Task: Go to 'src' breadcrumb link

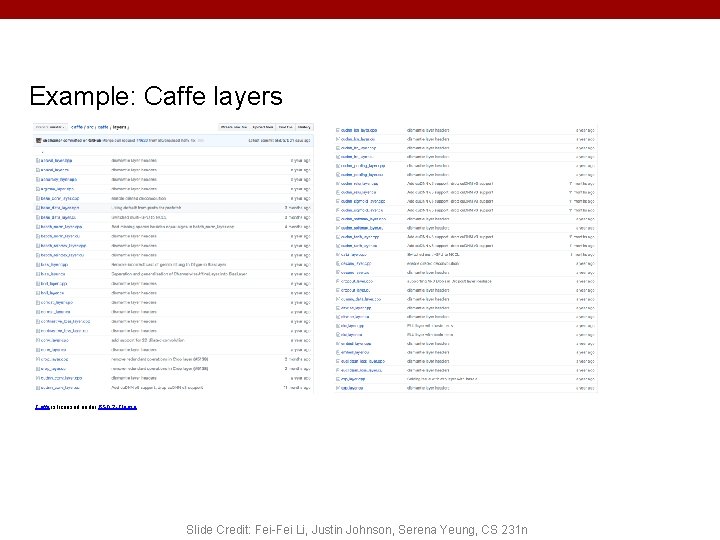Action: click(x=90, y=127)
